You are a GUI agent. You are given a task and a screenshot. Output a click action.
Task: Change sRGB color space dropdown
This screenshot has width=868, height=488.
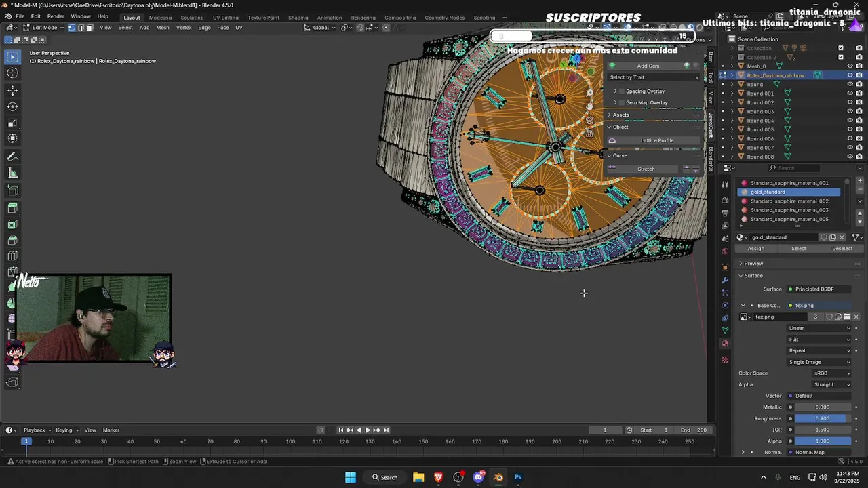coord(832,373)
